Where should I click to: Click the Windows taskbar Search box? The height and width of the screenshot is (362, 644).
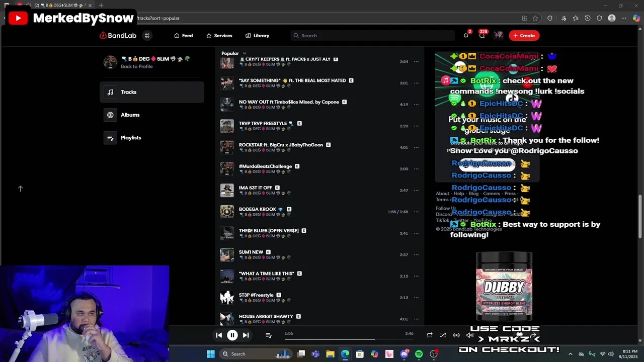tap(256, 354)
